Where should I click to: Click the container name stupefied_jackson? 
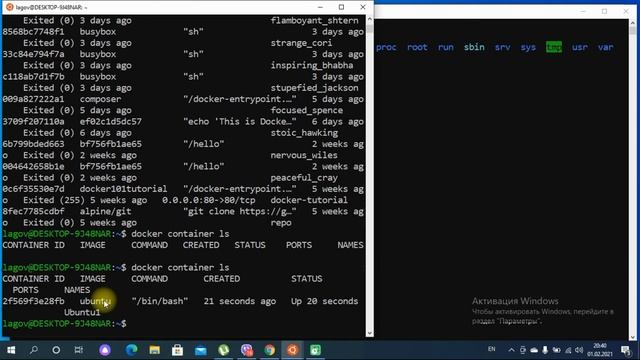(314, 88)
